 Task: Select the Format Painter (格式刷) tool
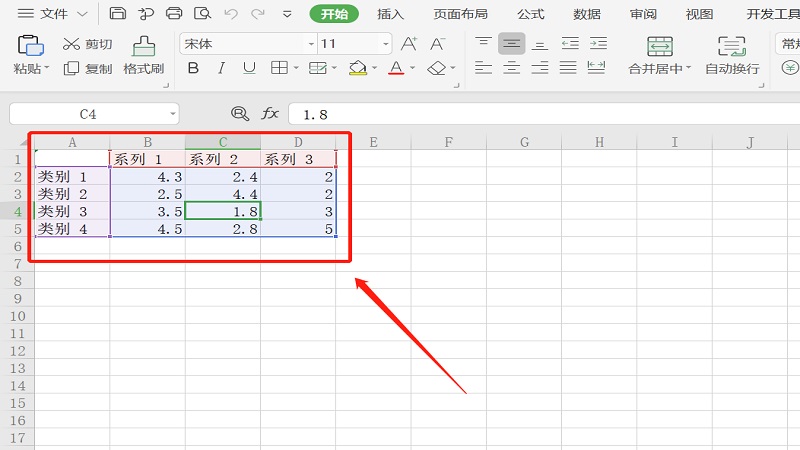tap(143, 55)
